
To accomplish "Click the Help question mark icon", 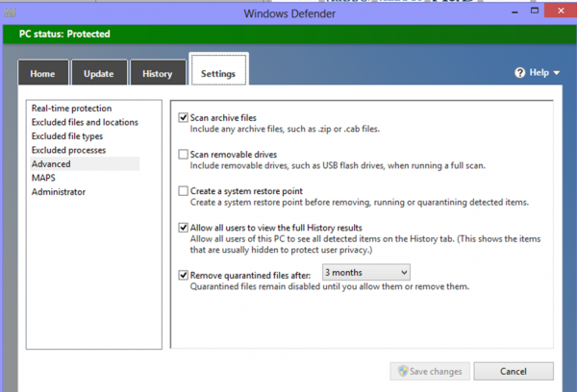I will [x=519, y=73].
